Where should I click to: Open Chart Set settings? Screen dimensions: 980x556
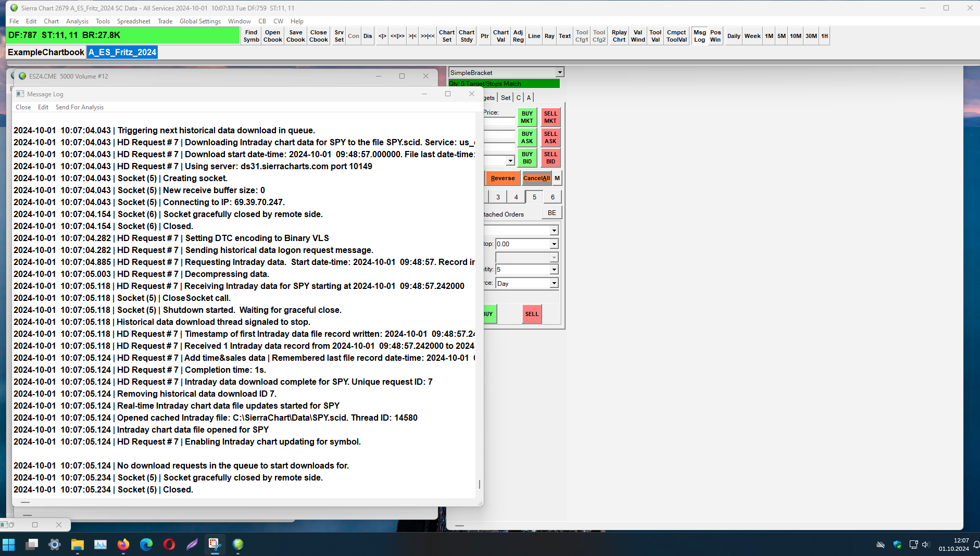coord(447,36)
